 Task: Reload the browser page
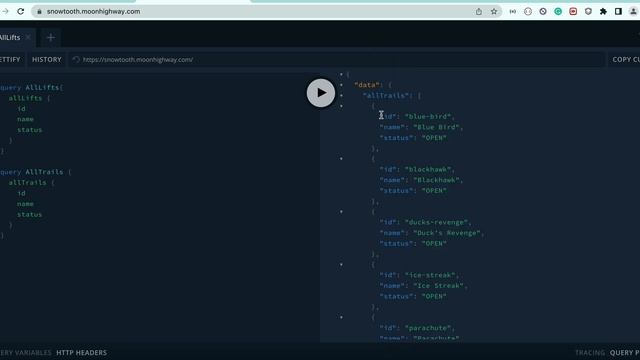click(x=20, y=11)
